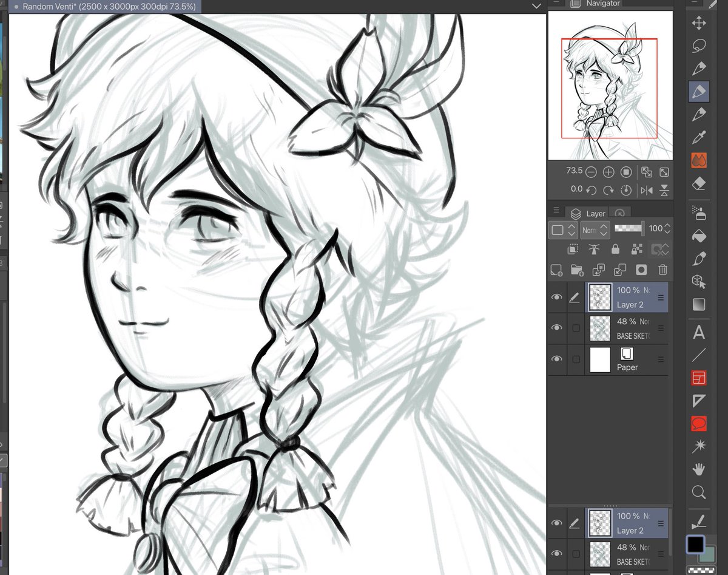The width and height of the screenshot is (728, 575).
Task: Hide Layer 2 in upper layer list
Action: point(556,297)
